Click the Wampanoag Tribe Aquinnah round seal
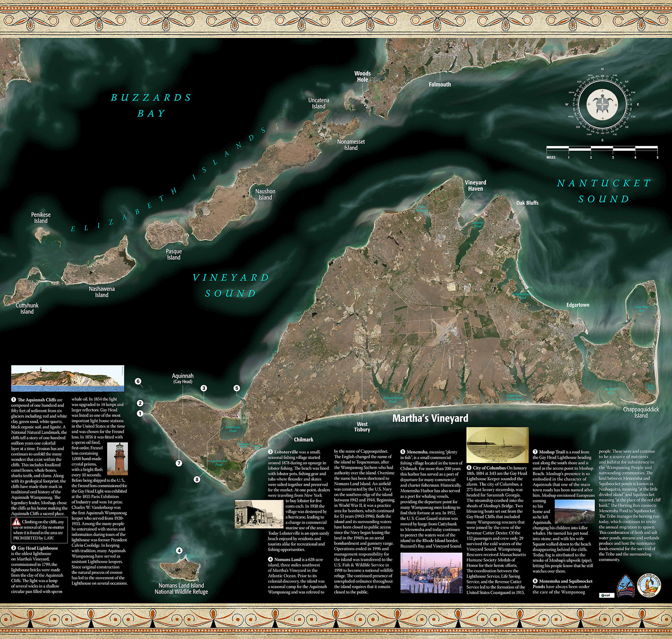 click(649, 585)
